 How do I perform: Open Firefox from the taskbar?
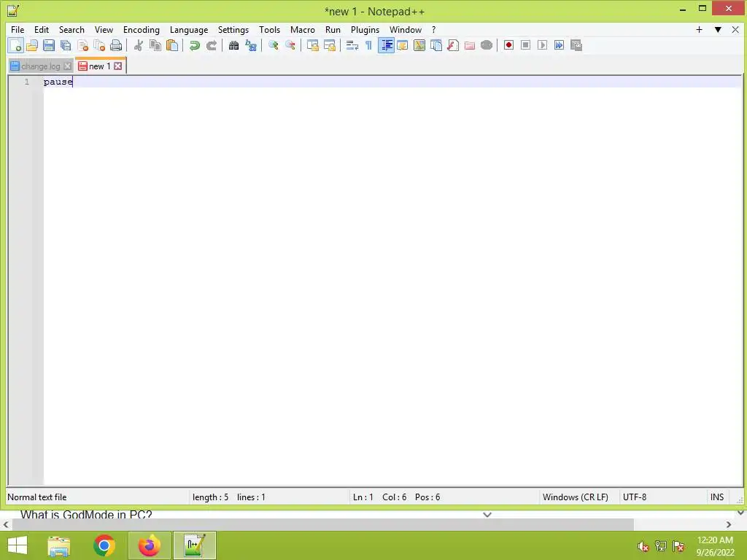click(x=149, y=545)
